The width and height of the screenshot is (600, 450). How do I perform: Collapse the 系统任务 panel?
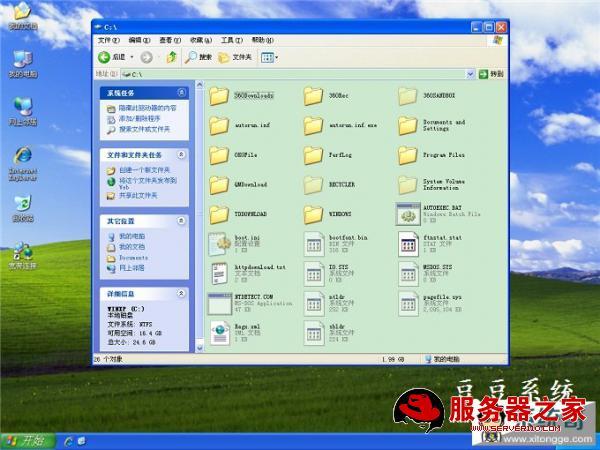pyautogui.click(x=181, y=93)
